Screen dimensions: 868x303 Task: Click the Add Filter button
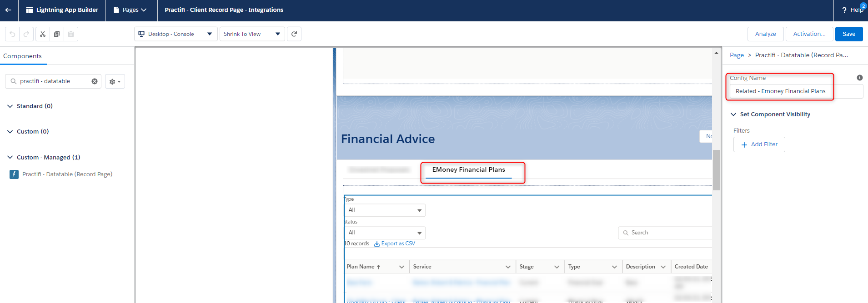[x=759, y=144]
